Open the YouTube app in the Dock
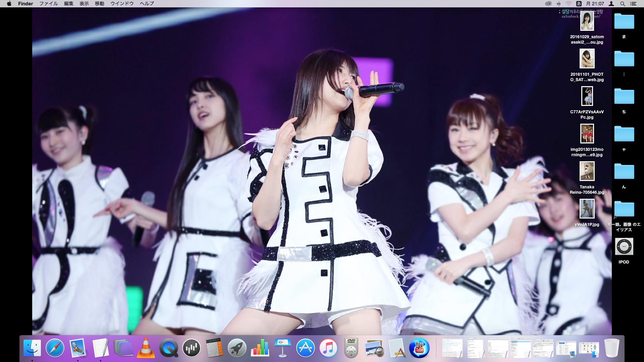This screenshot has height=362, width=644. (x=419, y=348)
